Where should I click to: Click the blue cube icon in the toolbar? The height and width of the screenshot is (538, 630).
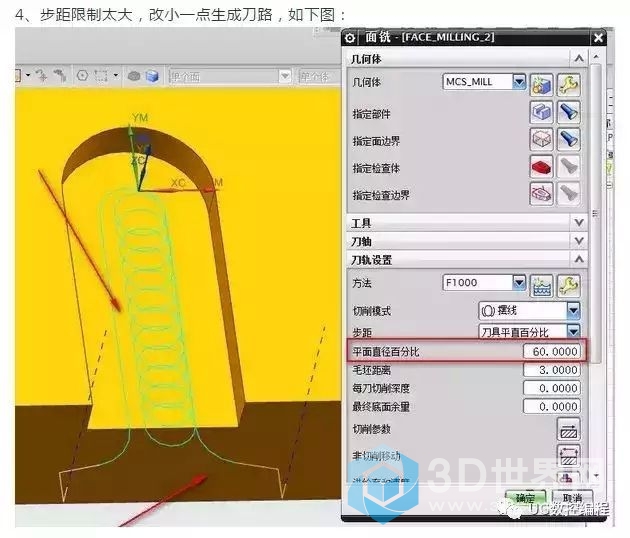point(152,76)
